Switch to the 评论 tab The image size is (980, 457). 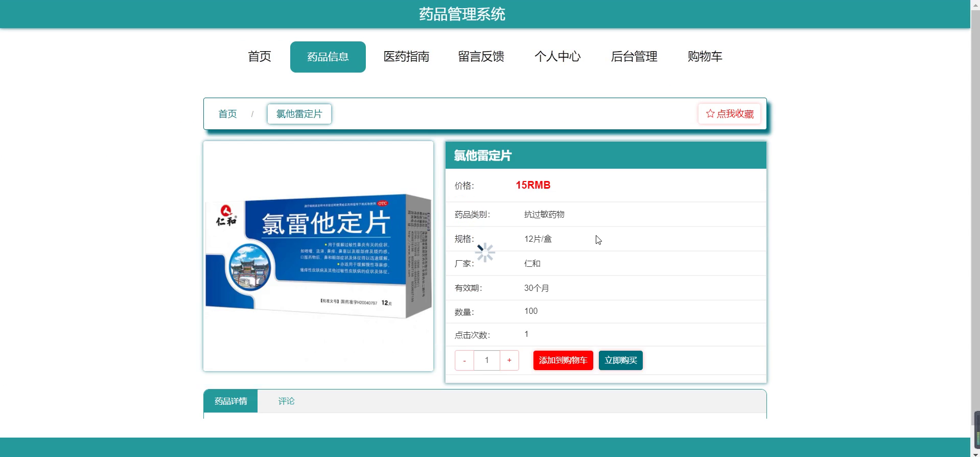pyautogui.click(x=286, y=401)
